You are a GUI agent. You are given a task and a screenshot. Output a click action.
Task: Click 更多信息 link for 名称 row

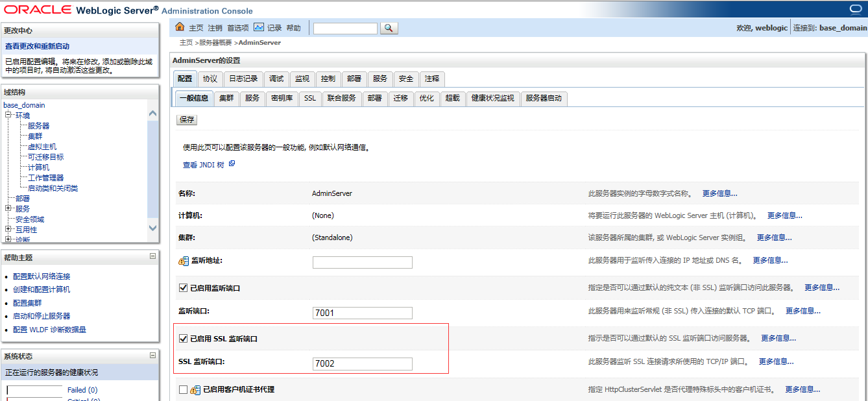(719, 193)
